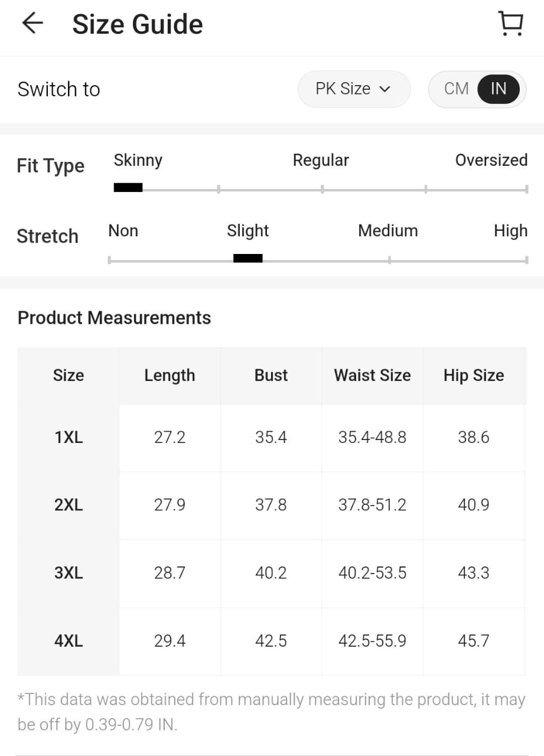Tap the back arrow icon

[x=32, y=24]
